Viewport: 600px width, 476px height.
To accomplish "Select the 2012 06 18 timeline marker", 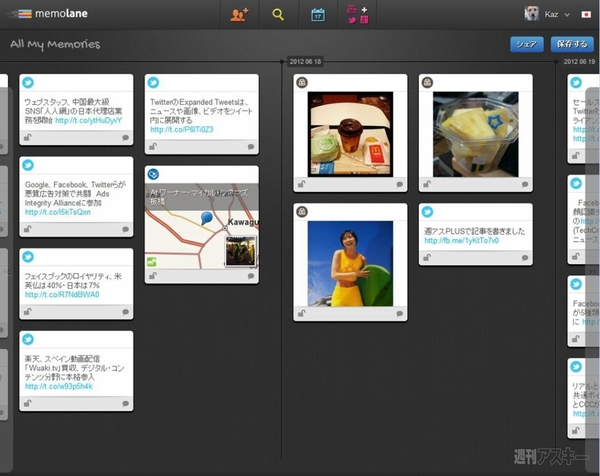I will [305, 61].
